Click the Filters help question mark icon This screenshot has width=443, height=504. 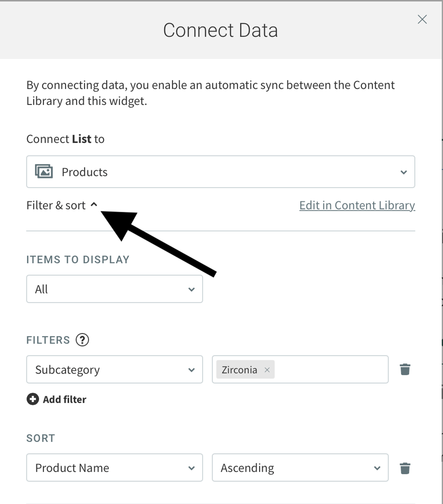click(82, 340)
